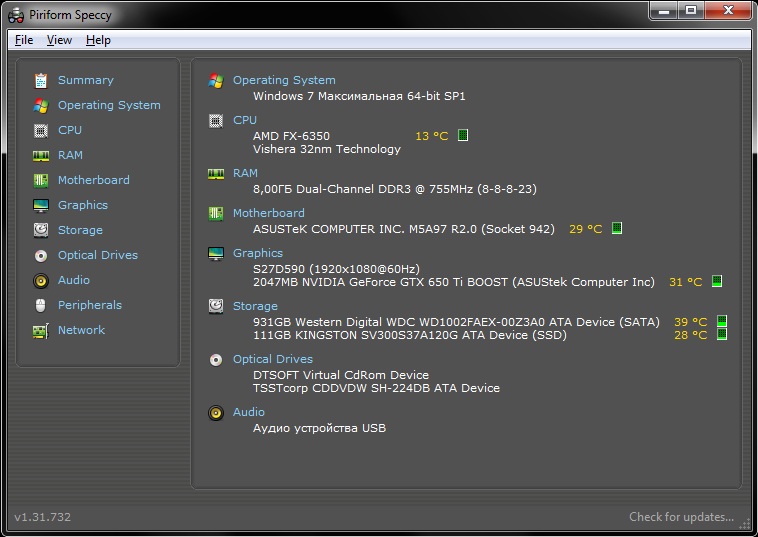
Task: Click the CPU chip icon in main panel
Action: pyautogui.click(x=216, y=120)
